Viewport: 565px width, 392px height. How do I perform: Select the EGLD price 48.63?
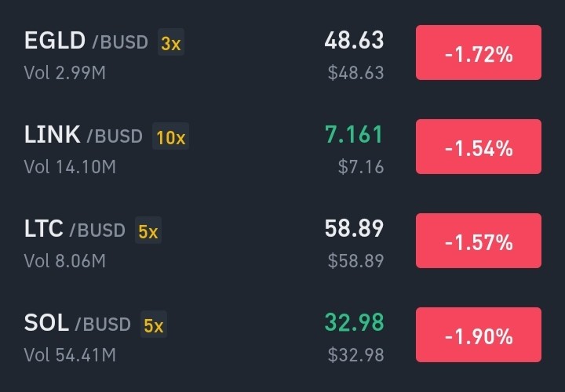[354, 40]
